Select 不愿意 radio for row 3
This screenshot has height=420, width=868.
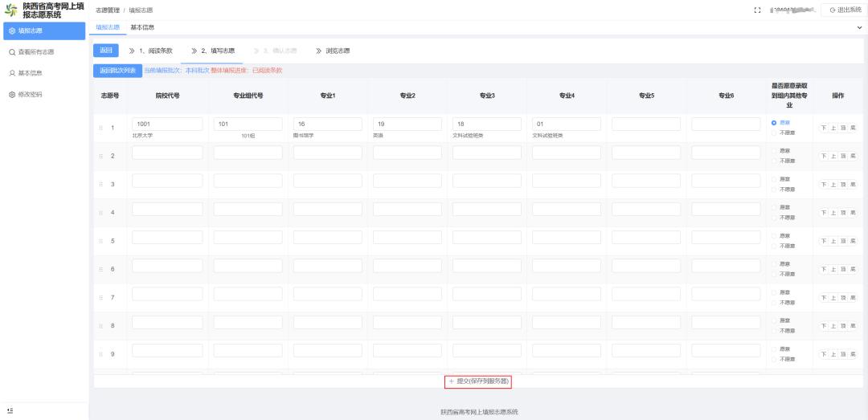(774, 190)
